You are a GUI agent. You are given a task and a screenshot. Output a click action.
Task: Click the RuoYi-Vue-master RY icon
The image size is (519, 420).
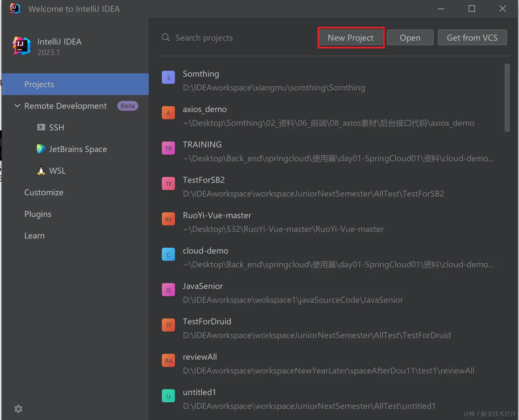[168, 219]
